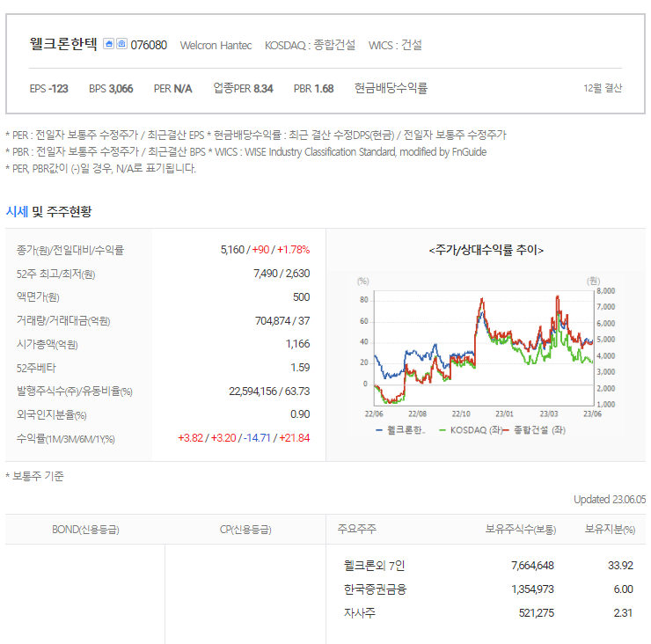Screen dimensions: 651x644
Task: Click the 6.00 ownership percentage
Action: [623, 589]
